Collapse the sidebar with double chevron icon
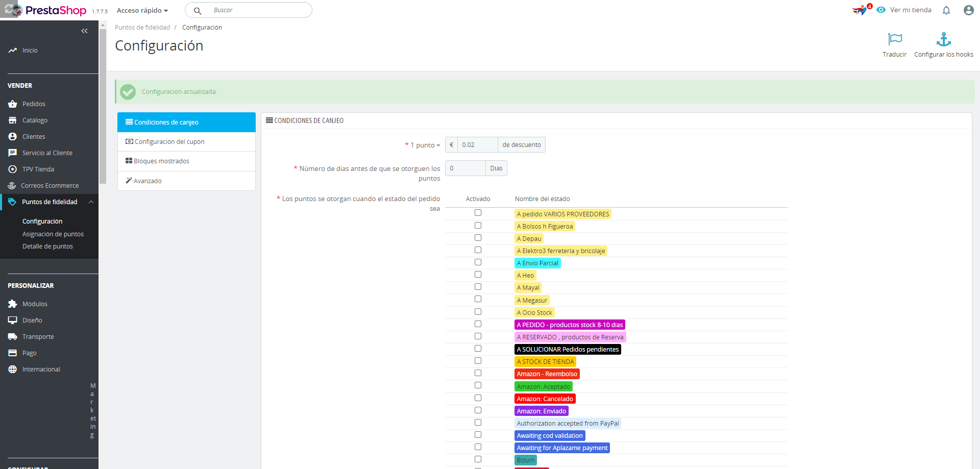Image resolution: width=980 pixels, height=469 pixels. tap(84, 31)
